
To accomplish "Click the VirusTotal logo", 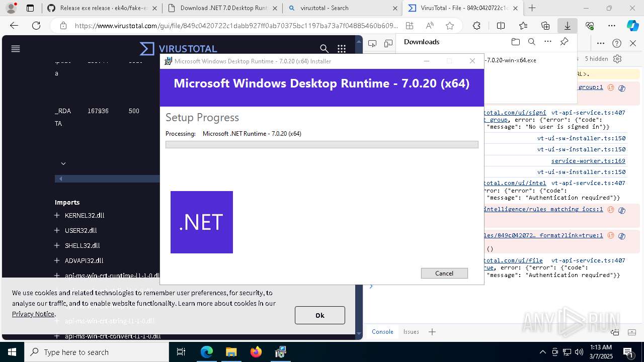I will pyautogui.click(x=179, y=49).
